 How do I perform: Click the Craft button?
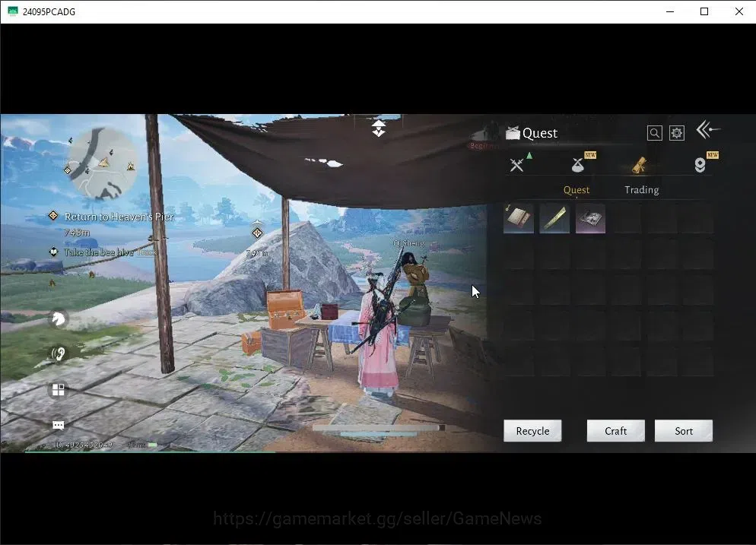pyautogui.click(x=616, y=431)
